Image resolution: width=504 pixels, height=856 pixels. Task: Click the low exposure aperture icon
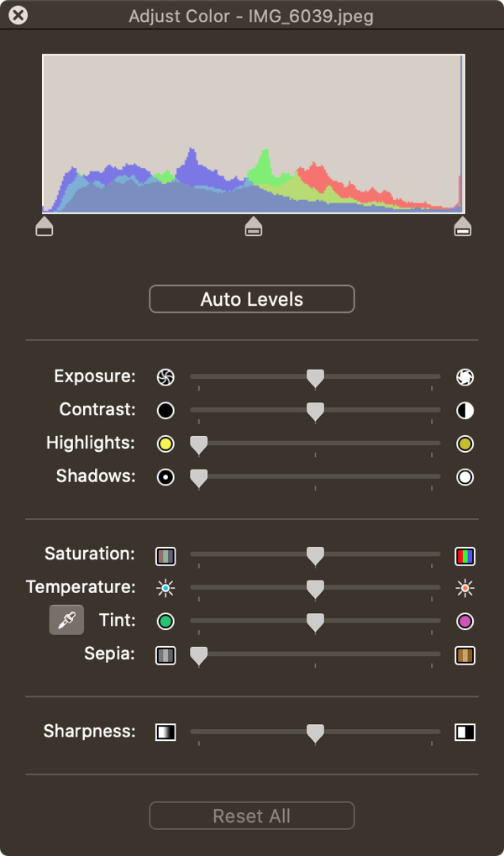(165, 377)
